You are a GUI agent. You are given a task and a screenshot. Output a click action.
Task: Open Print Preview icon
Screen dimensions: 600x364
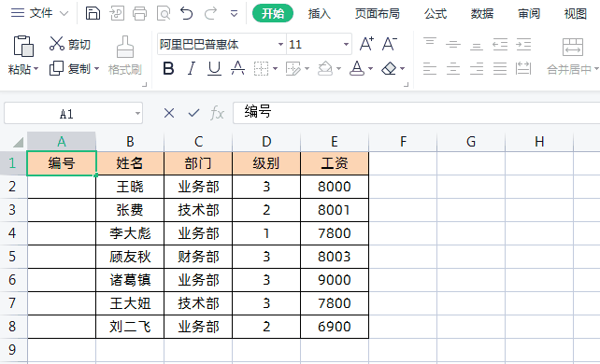(164, 13)
